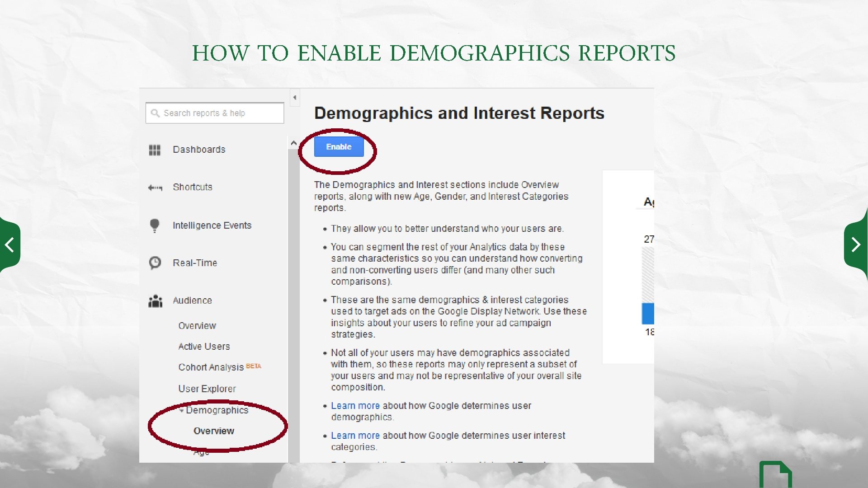Click the Shortcuts arrow icon
This screenshot has height=488, width=868.
[155, 188]
